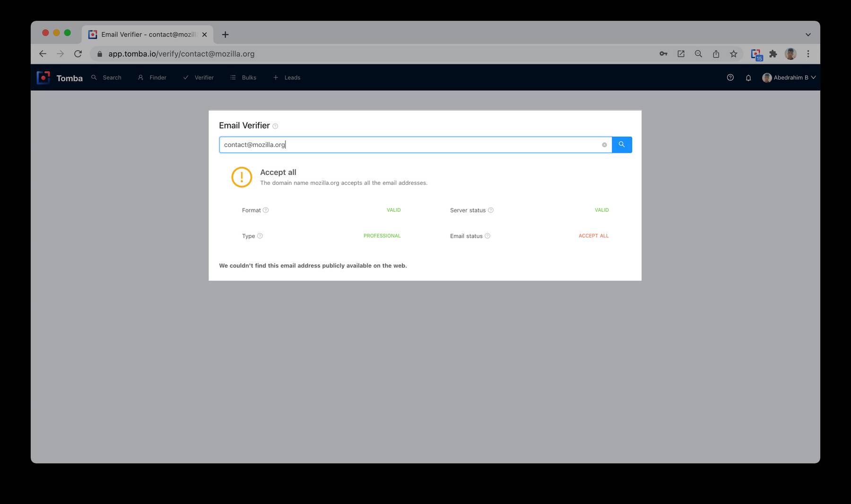Open a new browser tab
This screenshot has width=851, height=504.
[226, 35]
